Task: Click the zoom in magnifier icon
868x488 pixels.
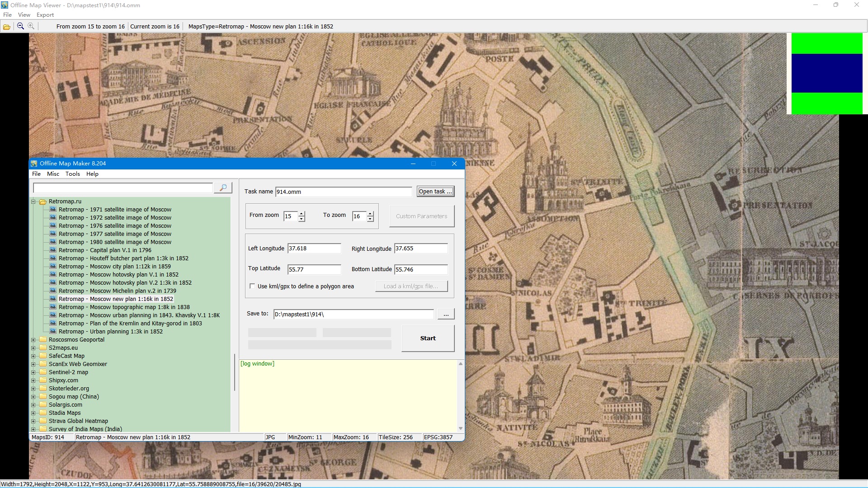Action: point(31,26)
